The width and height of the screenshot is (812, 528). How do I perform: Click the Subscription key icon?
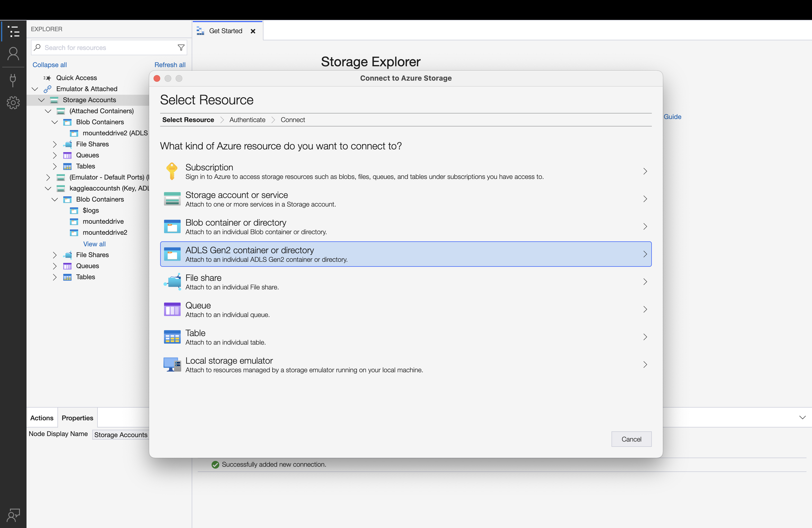click(x=172, y=171)
